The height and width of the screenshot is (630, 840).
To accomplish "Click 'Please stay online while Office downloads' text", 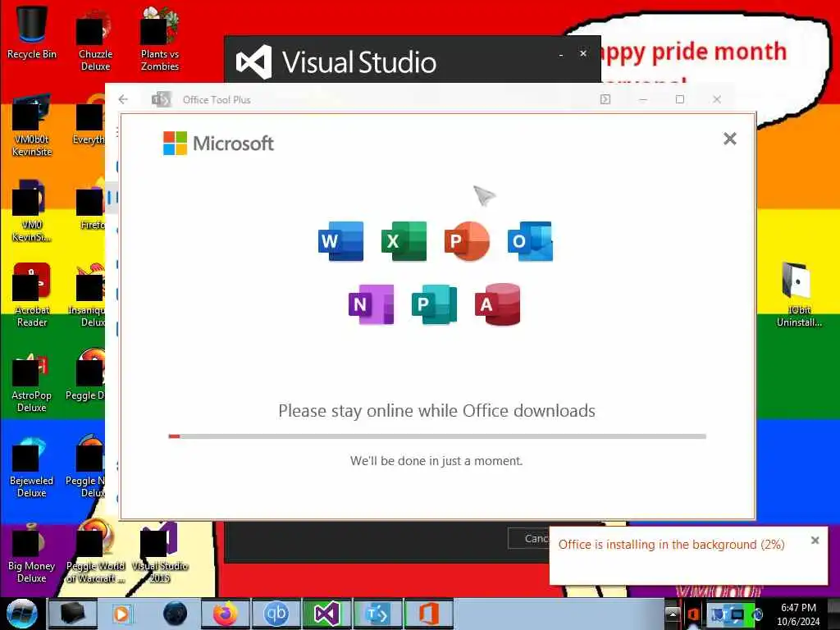I will pyautogui.click(x=436, y=411).
